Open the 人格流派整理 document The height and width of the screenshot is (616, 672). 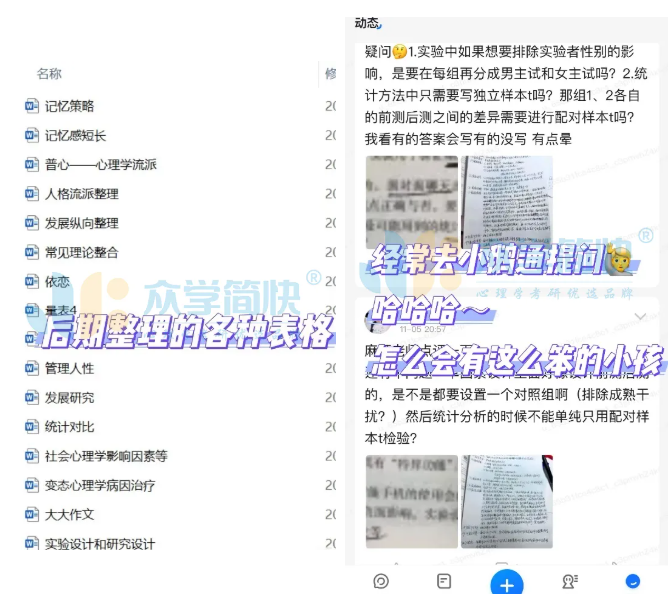point(81,194)
